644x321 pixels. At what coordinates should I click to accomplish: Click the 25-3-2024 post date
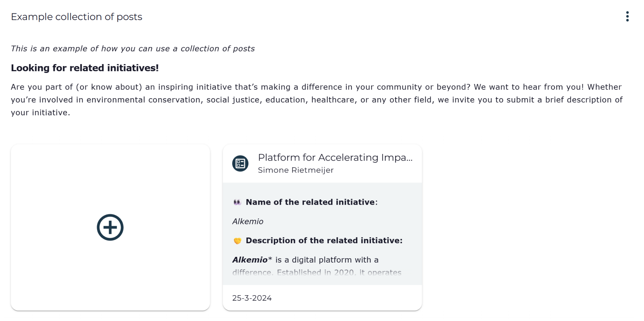click(252, 298)
